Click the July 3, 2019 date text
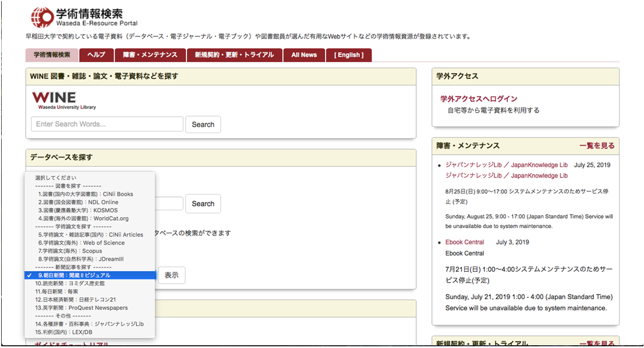The width and height of the screenshot is (644, 348). coord(512,242)
